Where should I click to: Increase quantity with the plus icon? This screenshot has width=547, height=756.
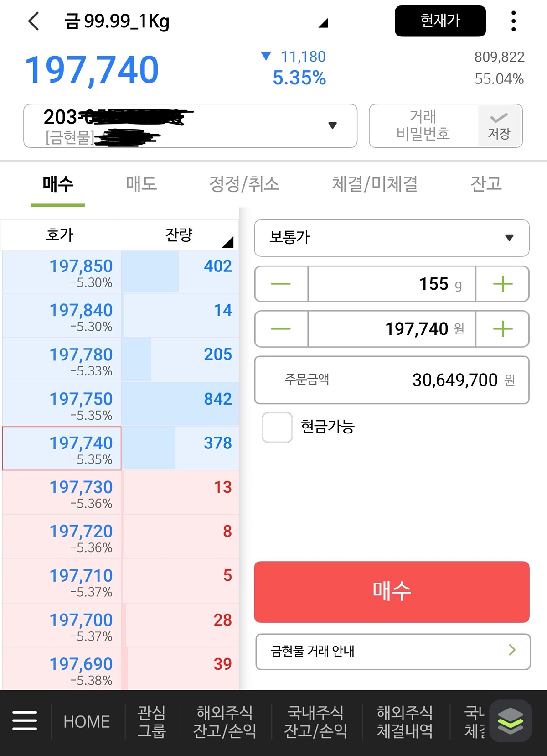click(503, 284)
